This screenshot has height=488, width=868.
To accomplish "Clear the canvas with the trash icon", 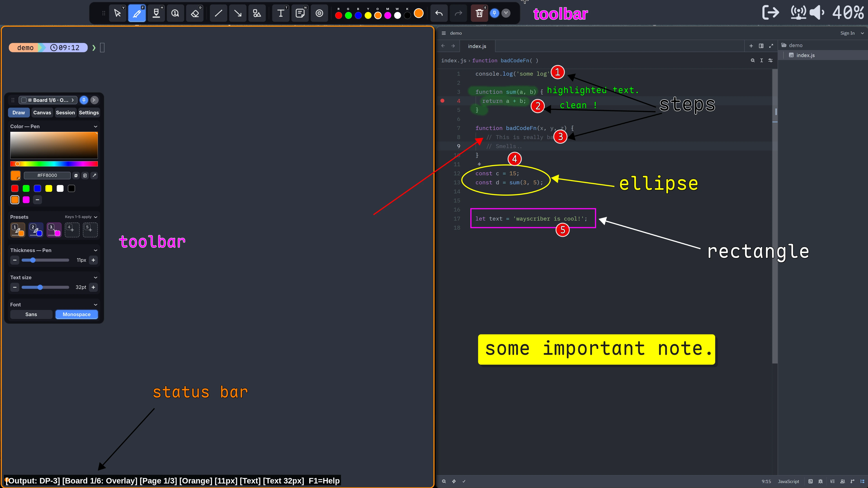I will [479, 13].
